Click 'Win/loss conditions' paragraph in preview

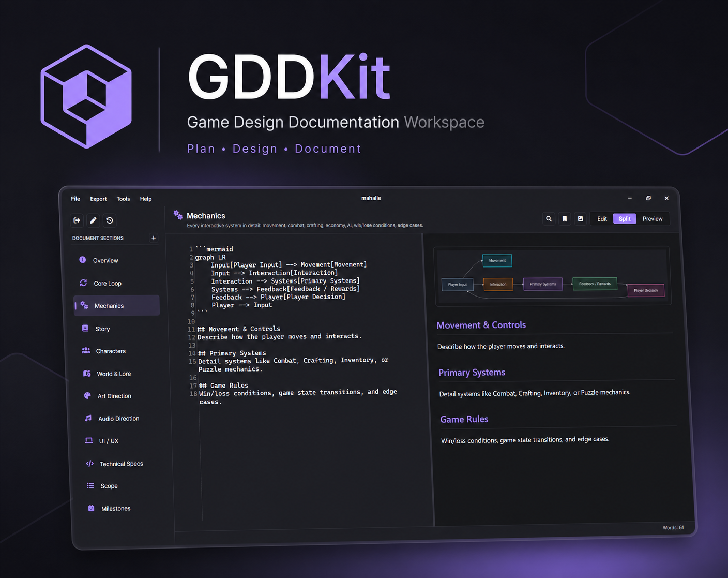tap(525, 440)
